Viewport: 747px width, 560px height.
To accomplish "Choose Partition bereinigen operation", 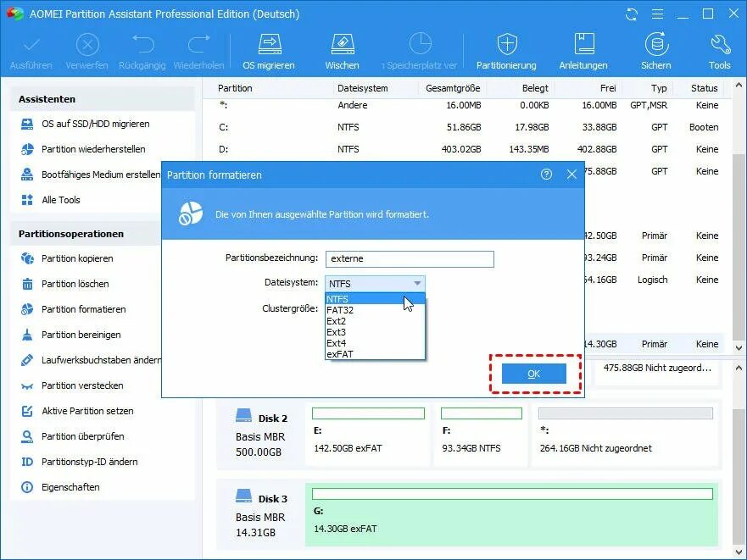I will pyautogui.click(x=71, y=335).
